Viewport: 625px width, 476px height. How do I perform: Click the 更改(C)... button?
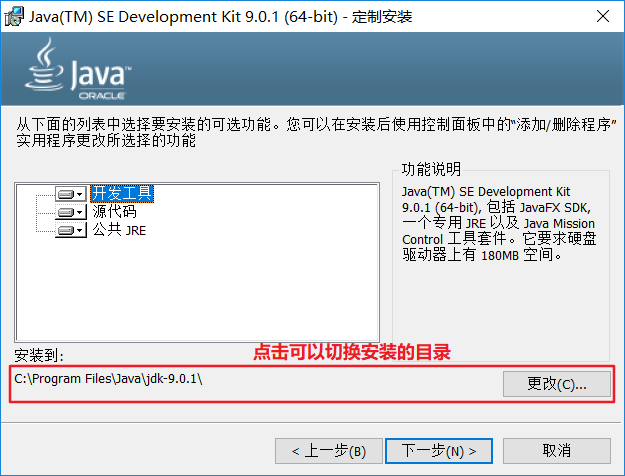[x=556, y=384]
